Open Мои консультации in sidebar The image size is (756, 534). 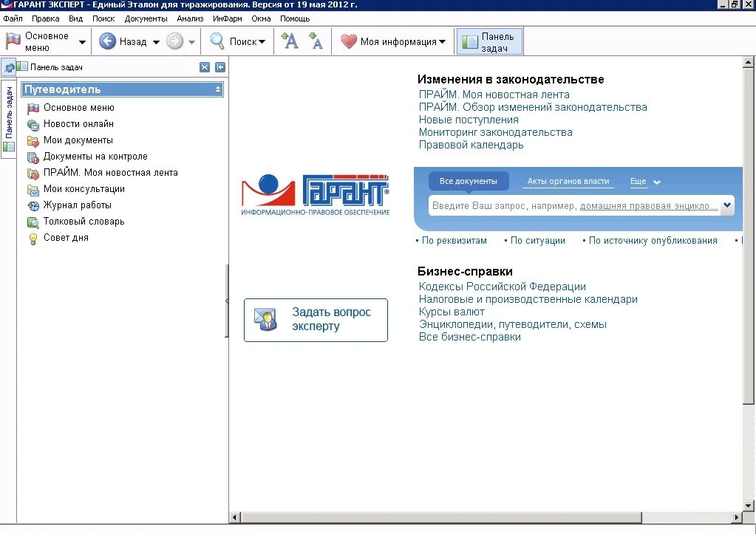pyautogui.click(x=84, y=189)
